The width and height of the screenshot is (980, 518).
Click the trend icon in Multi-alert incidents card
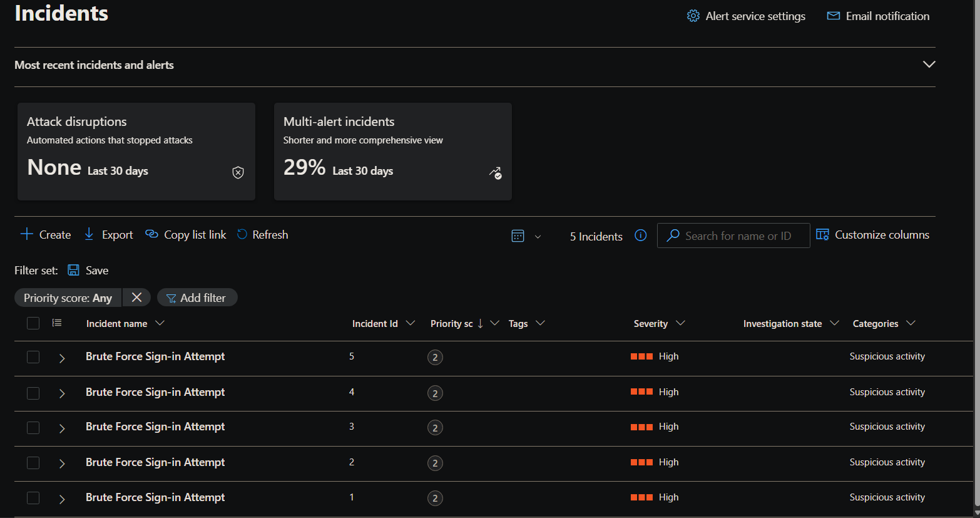coord(495,173)
